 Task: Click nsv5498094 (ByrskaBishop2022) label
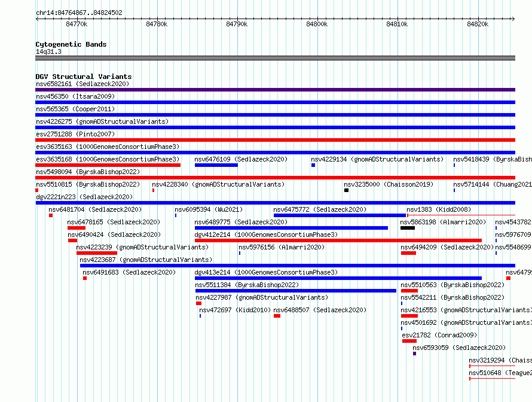(88, 172)
